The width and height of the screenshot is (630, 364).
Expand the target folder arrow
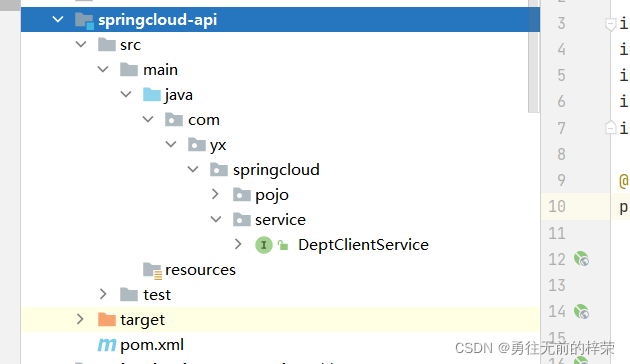point(80,319)
